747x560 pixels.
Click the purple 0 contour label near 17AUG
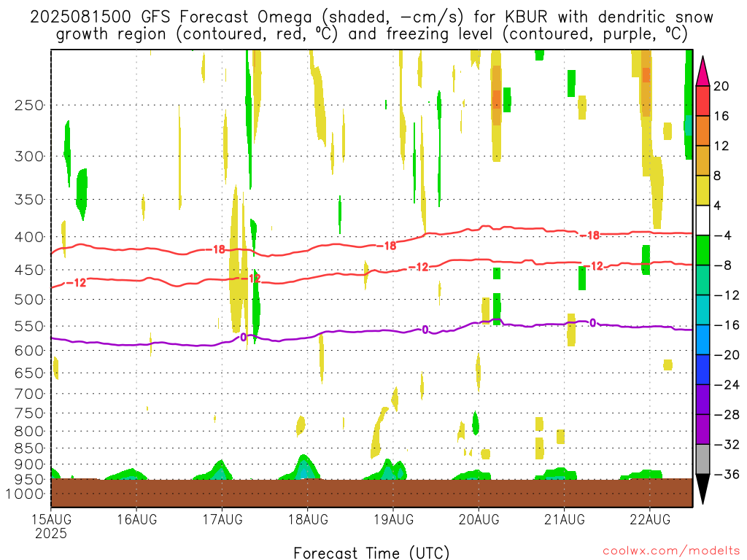click(244, 337)
